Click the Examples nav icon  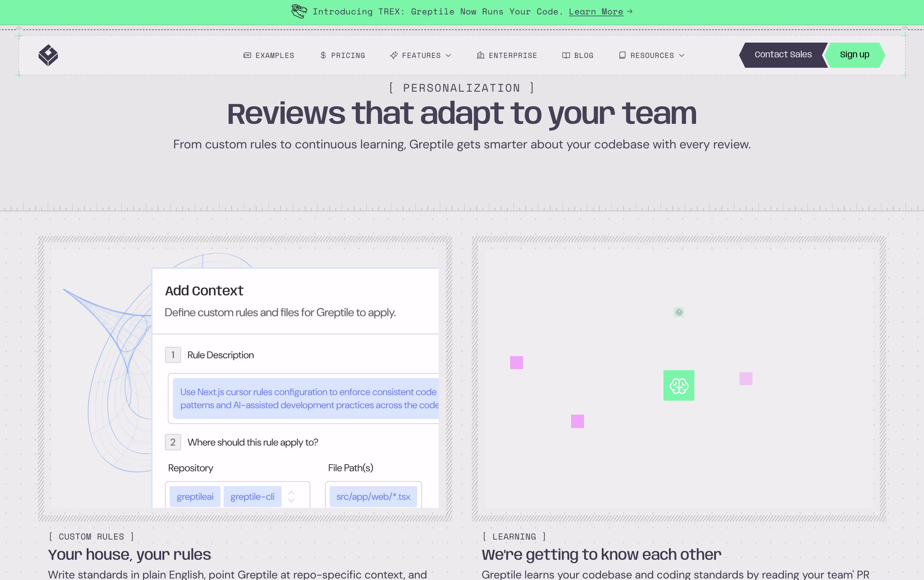pyautogui.click(x=247, y=55)
